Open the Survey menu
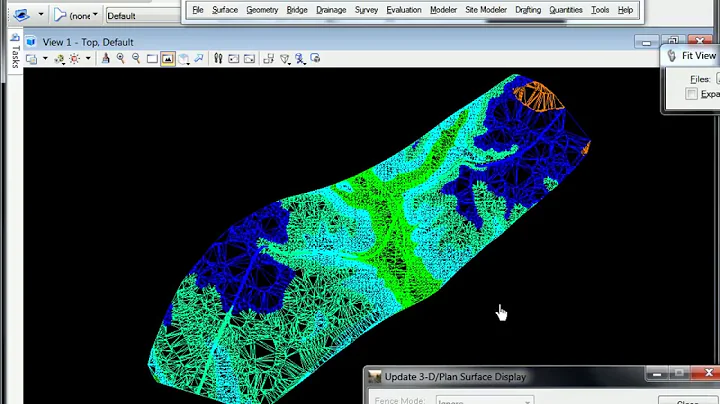 click(x=366, y=10)
